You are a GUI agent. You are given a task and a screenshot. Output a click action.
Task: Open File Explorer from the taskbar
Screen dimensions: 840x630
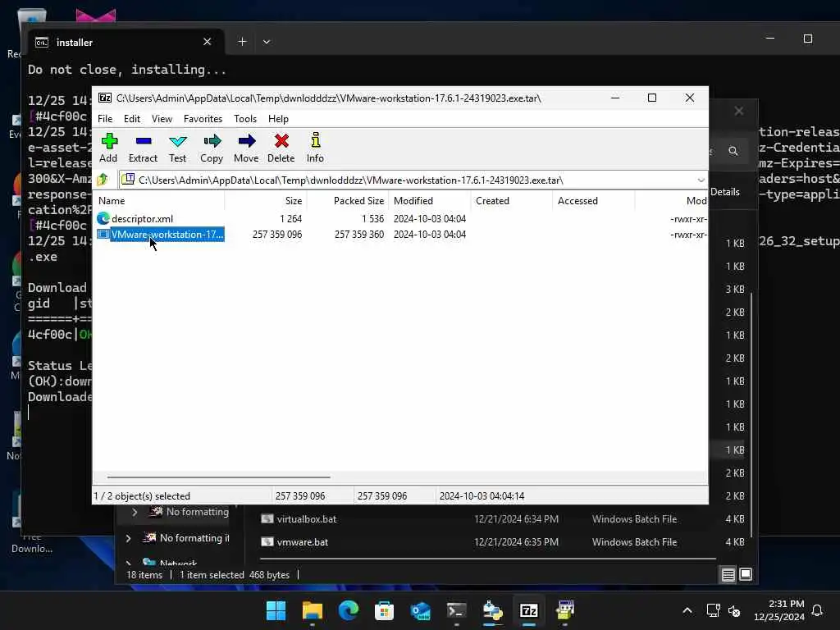tap(313, 610)
